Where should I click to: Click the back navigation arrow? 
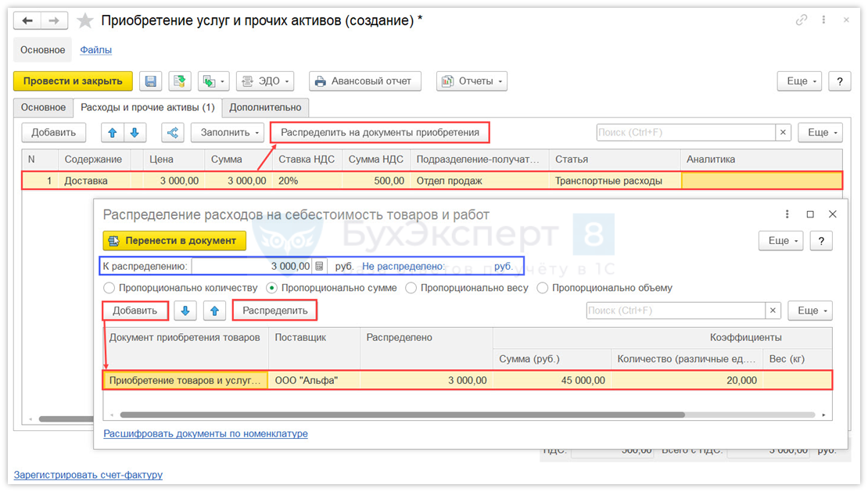pos(28,21)
